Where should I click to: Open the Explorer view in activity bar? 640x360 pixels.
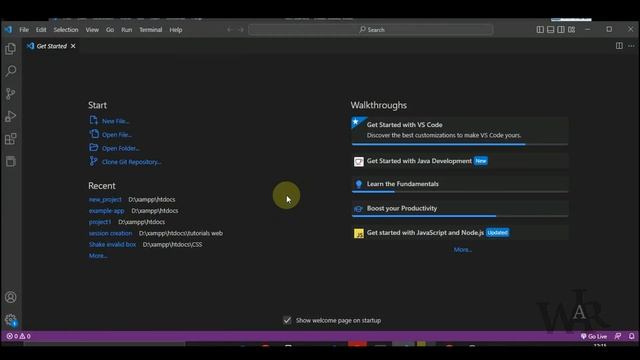(x=11, y=49)
